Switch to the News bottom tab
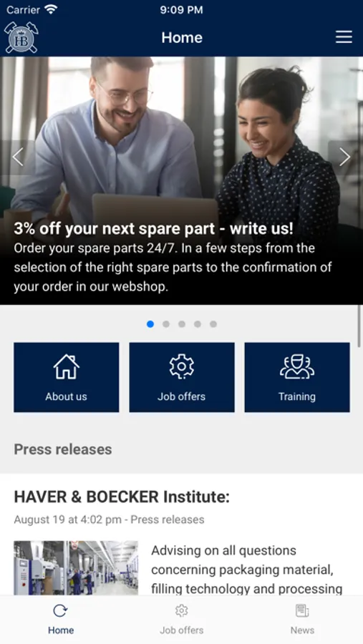Screen dimensions: 363x644 (302, 620)
